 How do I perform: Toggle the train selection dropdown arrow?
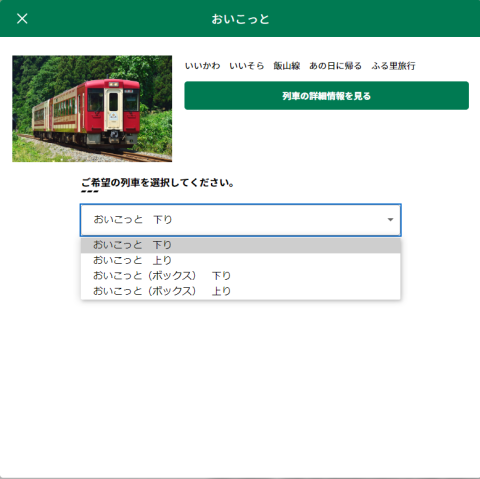(390, 220)
